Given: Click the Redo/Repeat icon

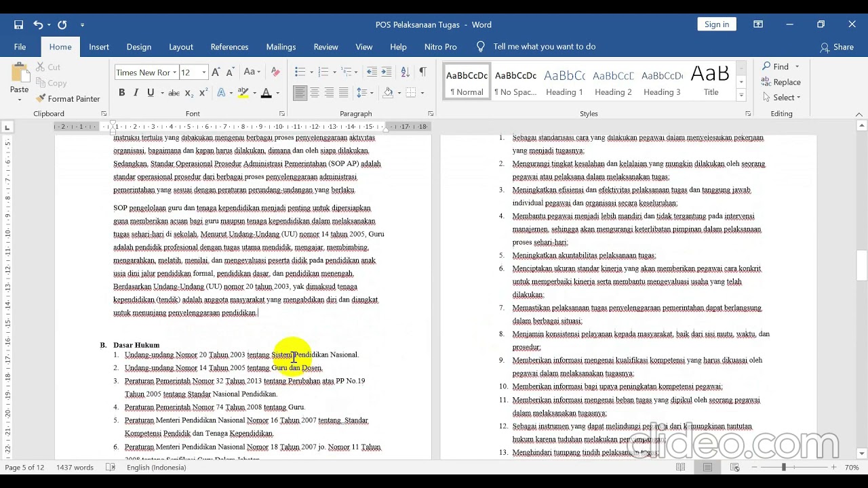Looking at the screenshot, I should pyautogui.click(x=62, y=24).
